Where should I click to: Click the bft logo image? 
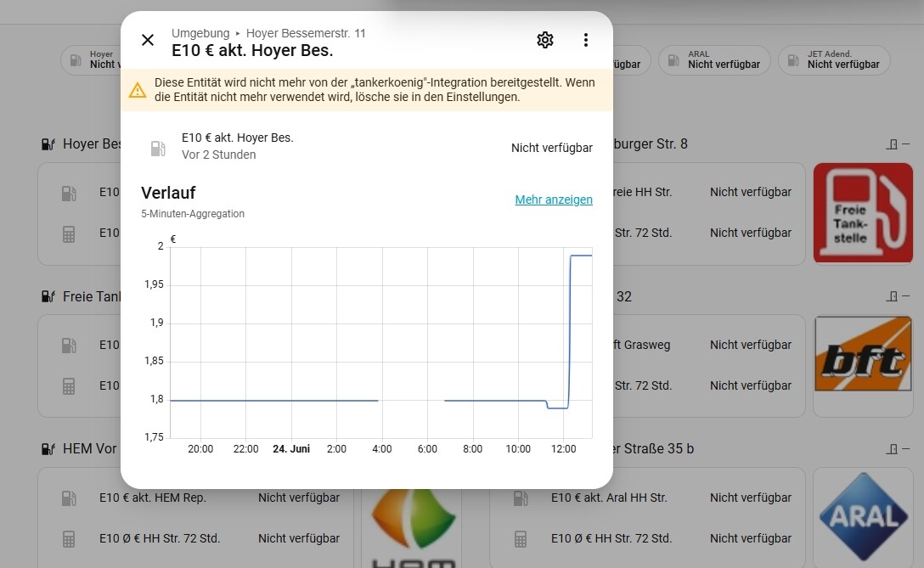pyautogui.click(x=864, y=353)
